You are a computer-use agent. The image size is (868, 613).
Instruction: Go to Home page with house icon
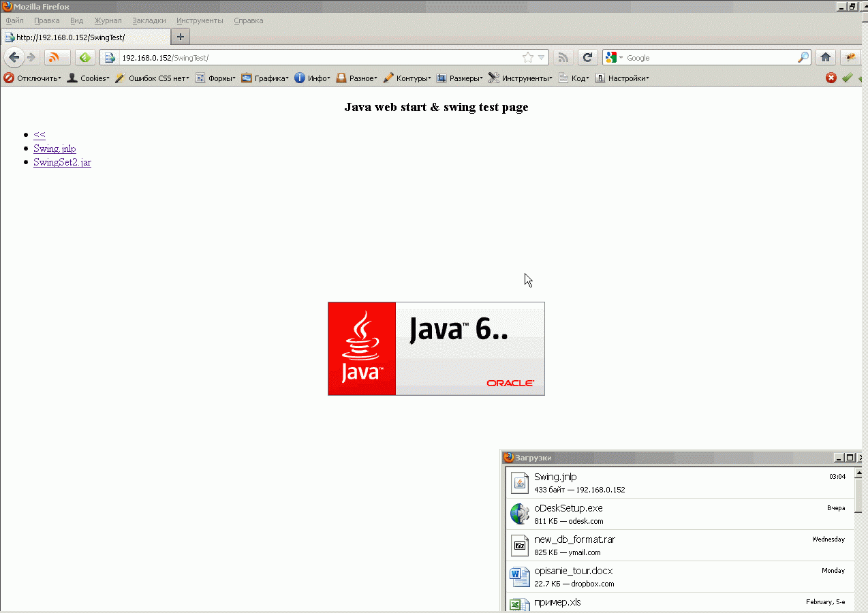point(826,58)
